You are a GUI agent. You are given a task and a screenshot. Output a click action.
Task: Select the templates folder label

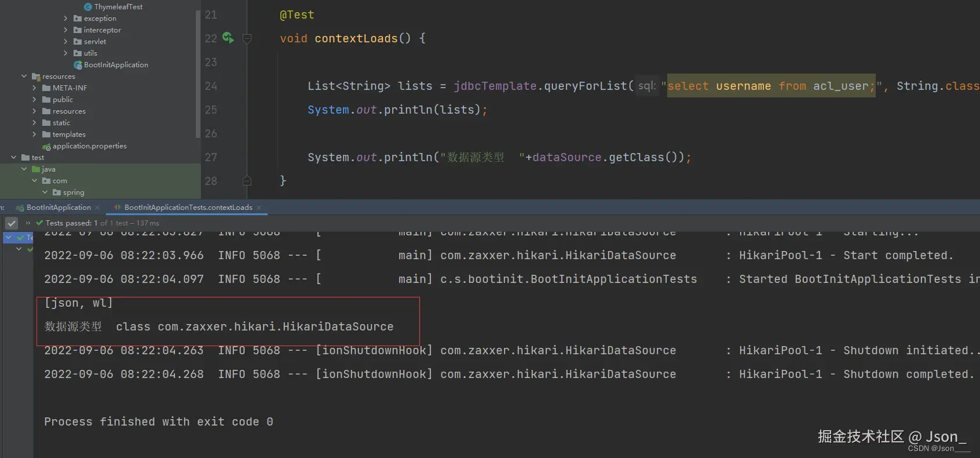click(x=69, y=135)
